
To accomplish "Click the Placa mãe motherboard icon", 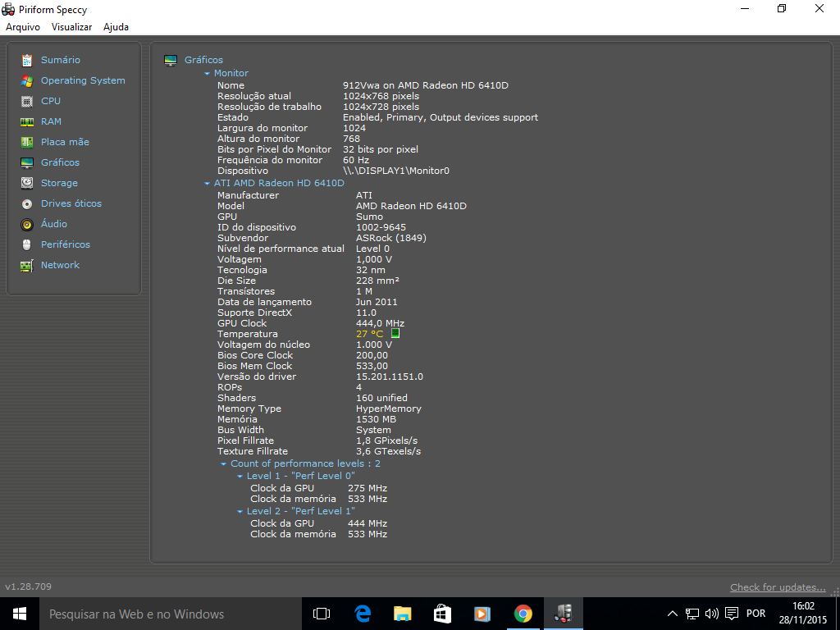I will click(x=27, y=142).
